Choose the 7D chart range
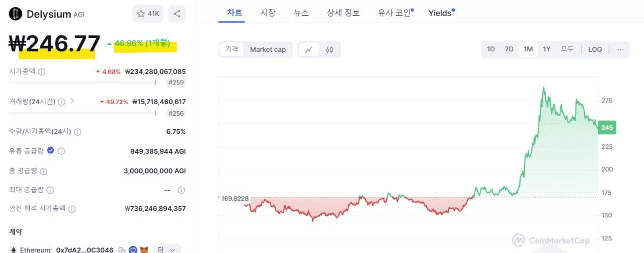Viewport: 644px width, 253px height. click(x=509, y=49)
